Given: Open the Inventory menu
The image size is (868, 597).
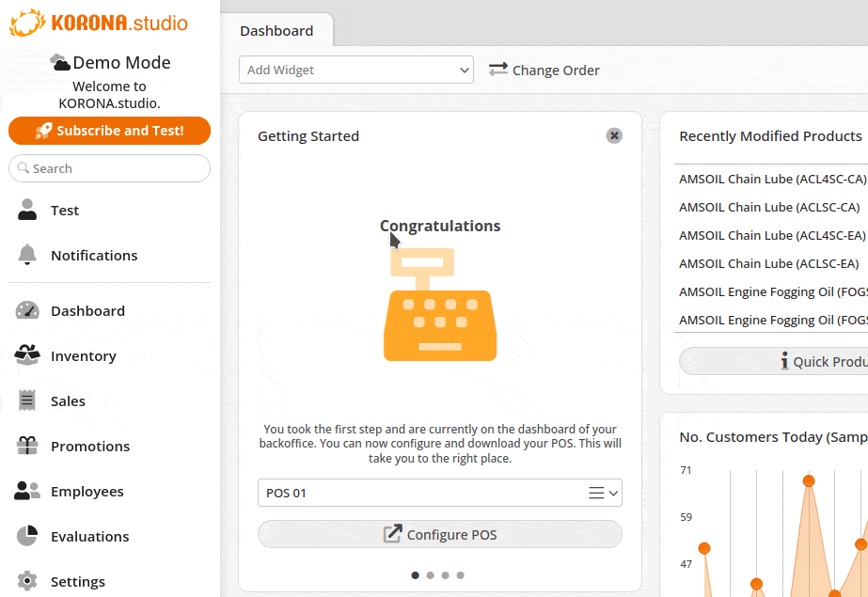Looking at the screenshot, I should pos(84,355).
